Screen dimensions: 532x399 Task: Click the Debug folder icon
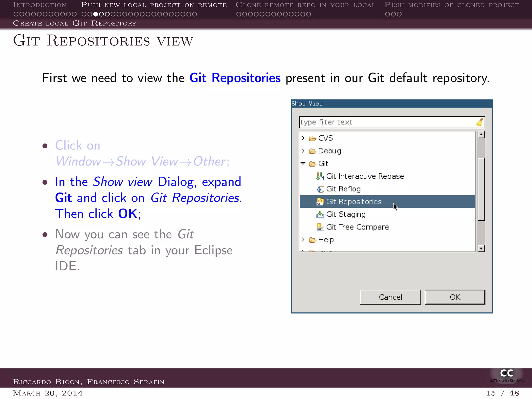click(x=312, y=151)
